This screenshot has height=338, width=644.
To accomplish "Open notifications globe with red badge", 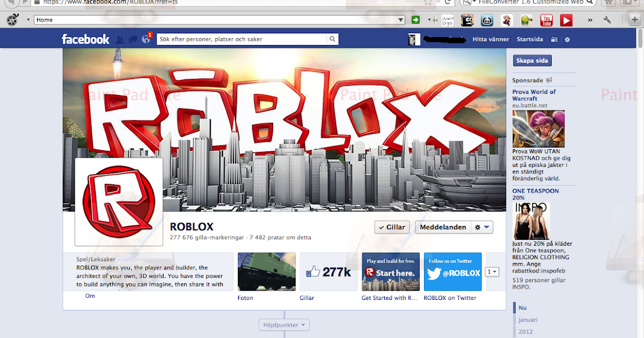I will [146, 39].
